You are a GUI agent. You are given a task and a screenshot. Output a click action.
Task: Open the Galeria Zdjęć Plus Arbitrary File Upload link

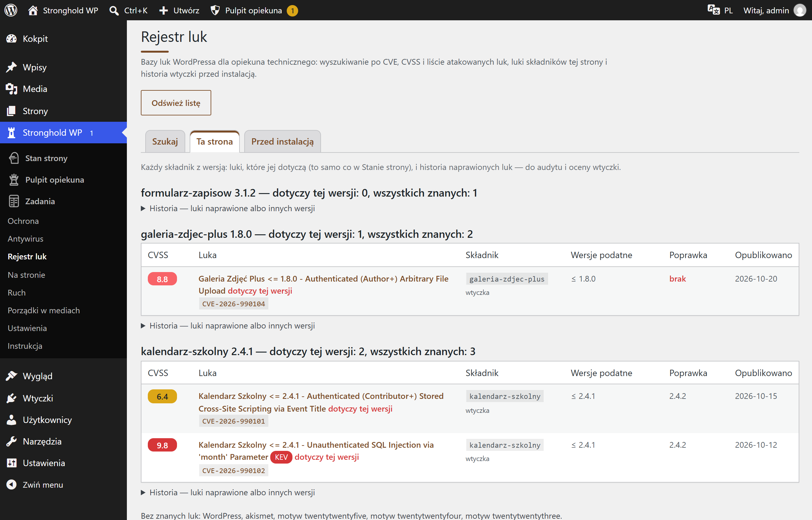pyautogui.click(x=323, y=285)
